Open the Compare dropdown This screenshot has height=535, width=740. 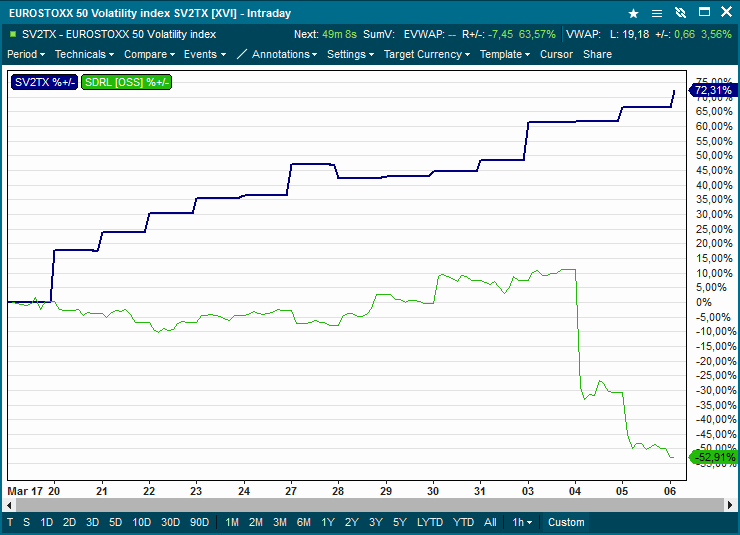[x=149, y=54]
